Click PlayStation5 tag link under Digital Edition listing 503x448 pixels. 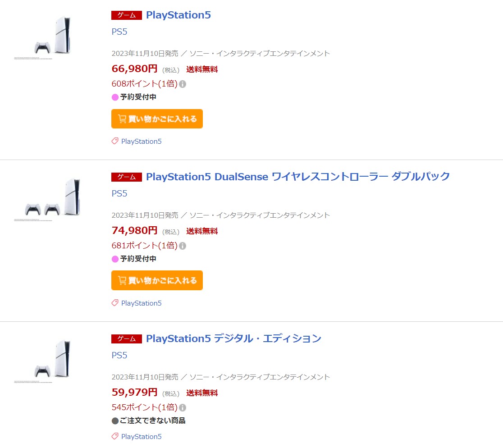tap(141, 436)
